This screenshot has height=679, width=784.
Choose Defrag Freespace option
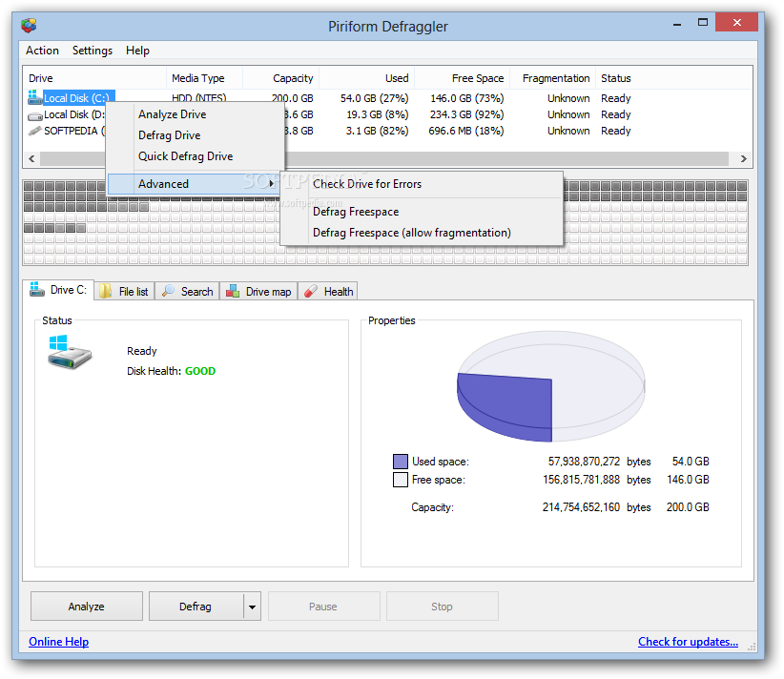pos(421,212)
